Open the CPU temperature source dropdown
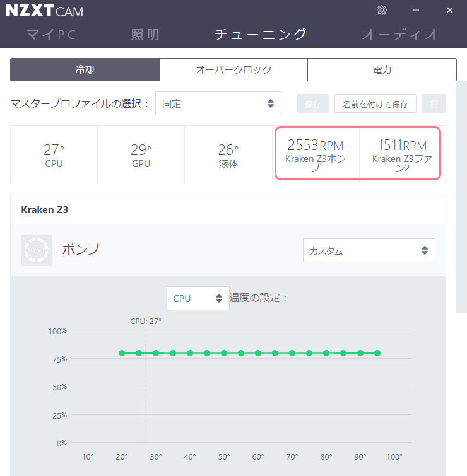 tap(198, 298)
